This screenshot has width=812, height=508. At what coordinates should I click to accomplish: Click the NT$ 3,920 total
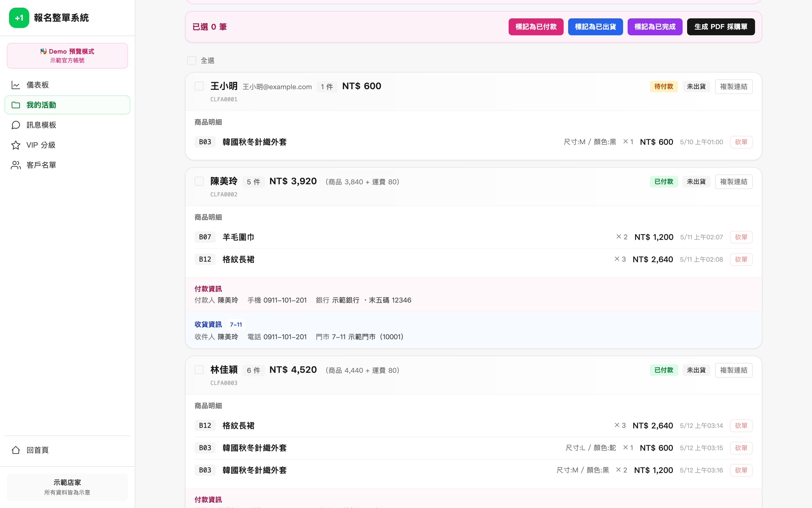click(293, 181)
